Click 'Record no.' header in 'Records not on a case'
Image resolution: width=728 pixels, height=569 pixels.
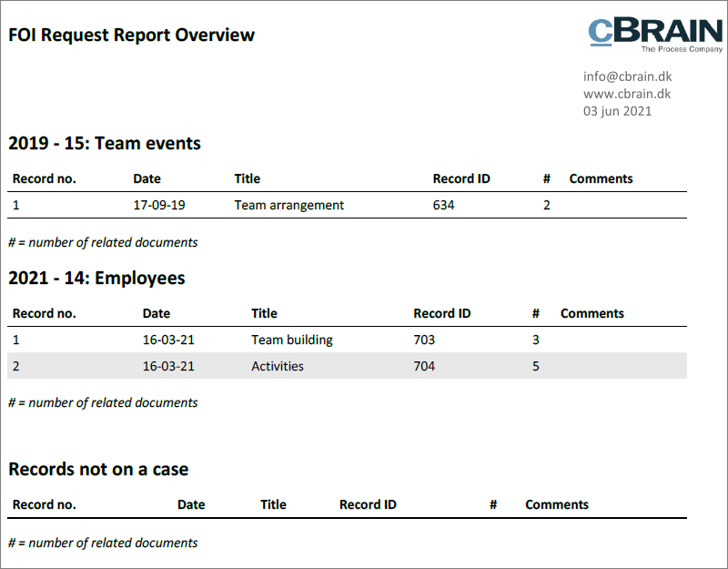pos(44,505)
